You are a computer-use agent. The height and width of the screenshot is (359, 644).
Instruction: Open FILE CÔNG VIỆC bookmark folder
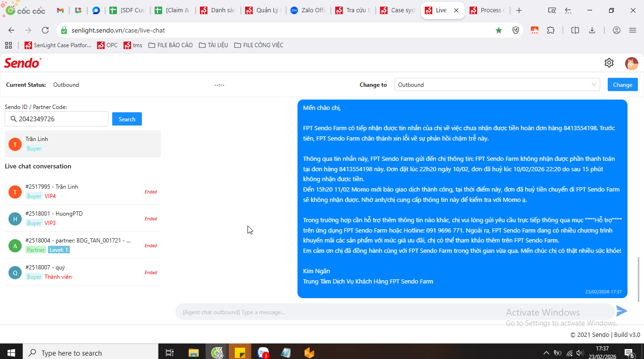coord(259,45)
